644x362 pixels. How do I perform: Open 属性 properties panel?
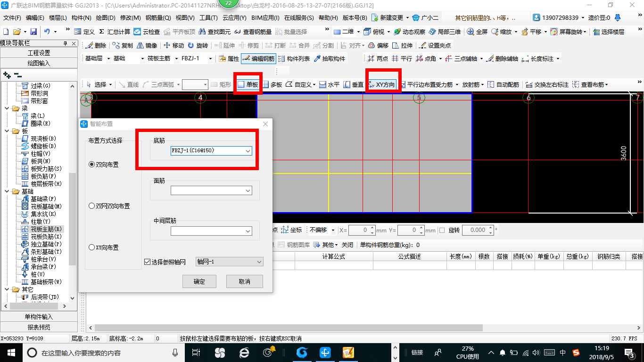pos(229,59)
